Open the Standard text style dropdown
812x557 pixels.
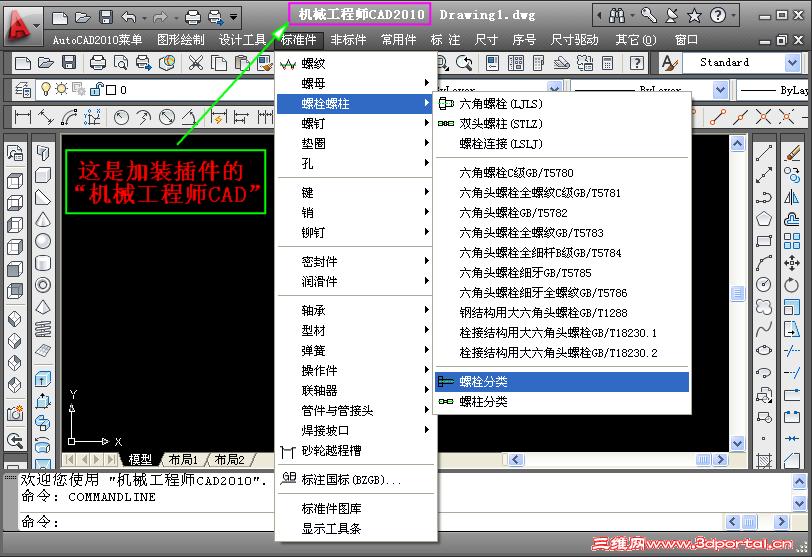coord(792,63)
